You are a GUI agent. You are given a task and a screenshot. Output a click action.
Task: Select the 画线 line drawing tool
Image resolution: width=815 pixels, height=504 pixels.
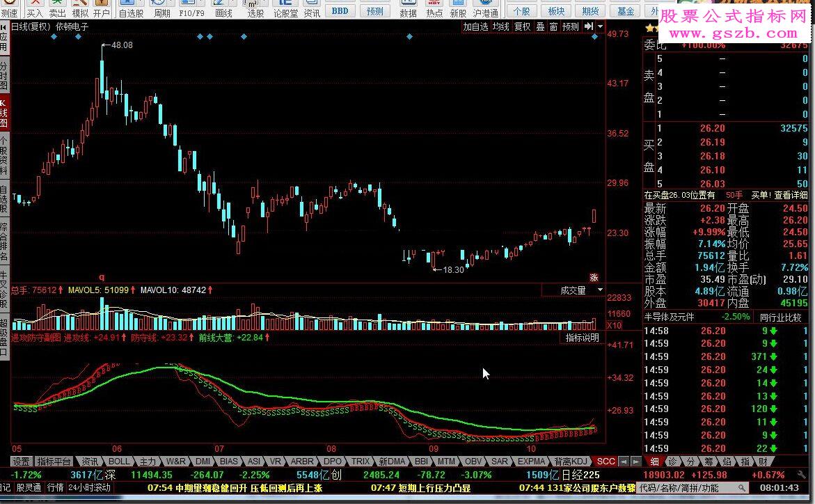click(x=223, y=9)
